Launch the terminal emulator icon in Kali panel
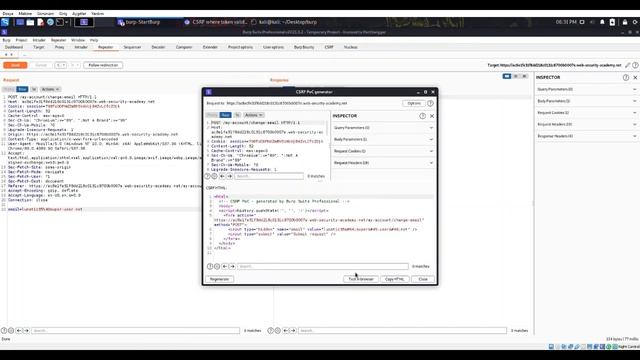This screenshot has width=640, height=360. [60, 22]
